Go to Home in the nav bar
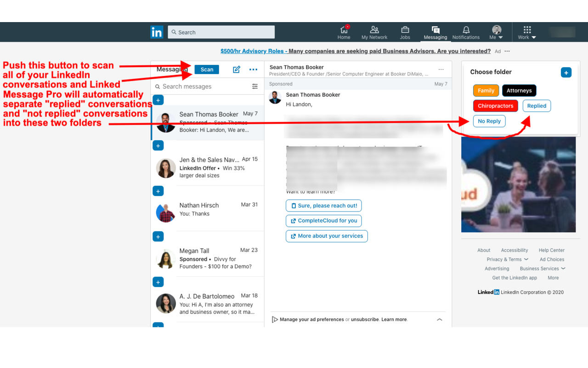The height and width of the screenshot is (368, 588). pyautogui.click(x=344, y=32)
